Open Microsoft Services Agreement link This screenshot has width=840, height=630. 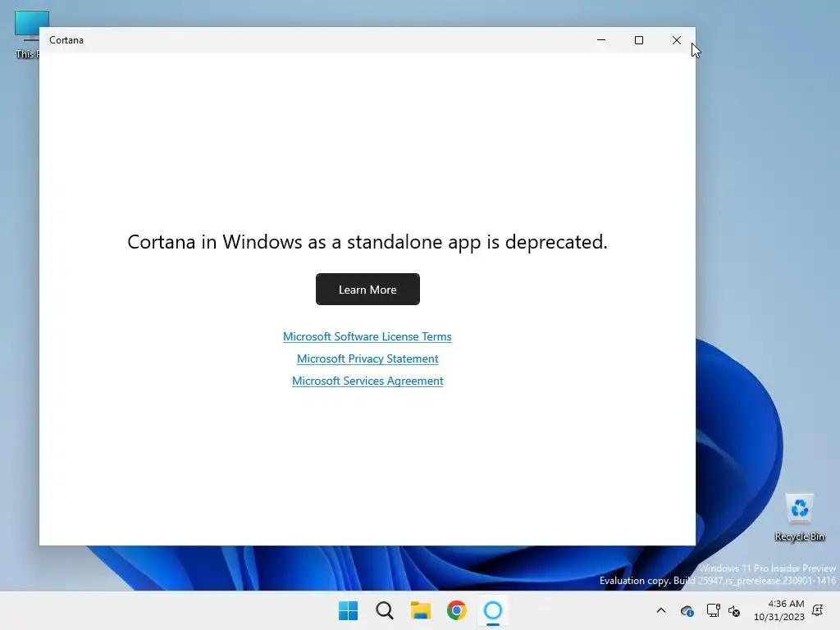(x=367, y=381)
